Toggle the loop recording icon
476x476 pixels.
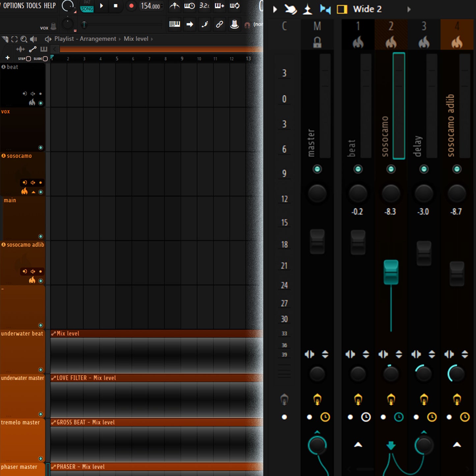[x=235, y=6]
